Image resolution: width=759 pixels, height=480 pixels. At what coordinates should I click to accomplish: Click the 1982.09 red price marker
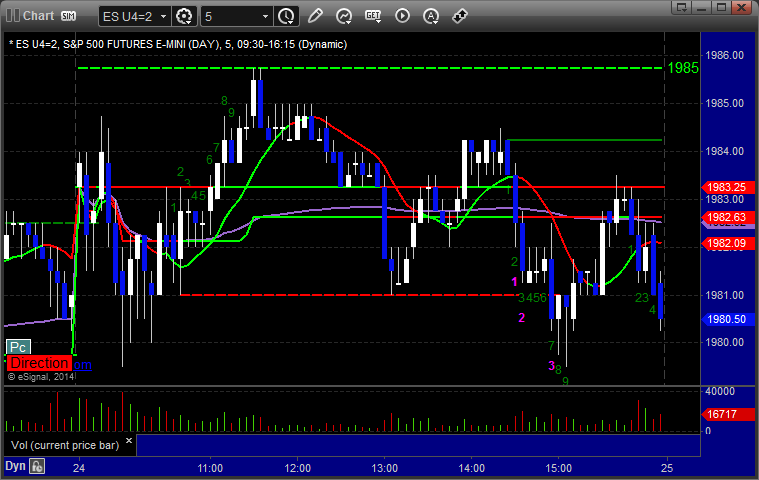(x=728, y=243)
